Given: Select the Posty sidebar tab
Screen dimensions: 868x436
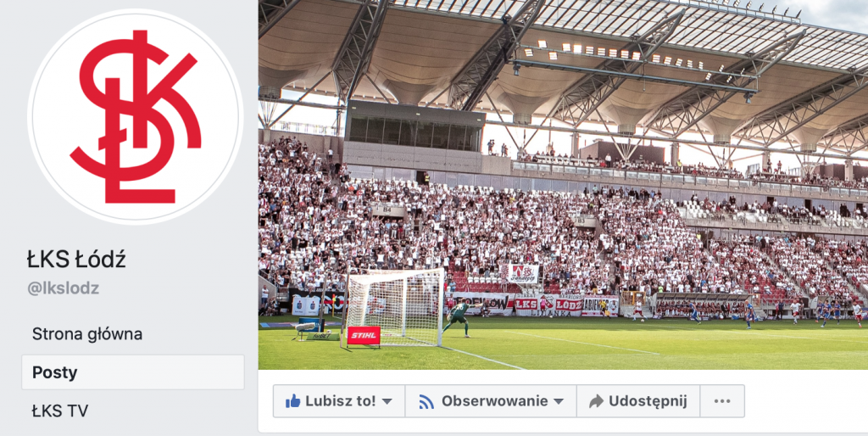Looking at the screenshot, I should pos(133,372).
